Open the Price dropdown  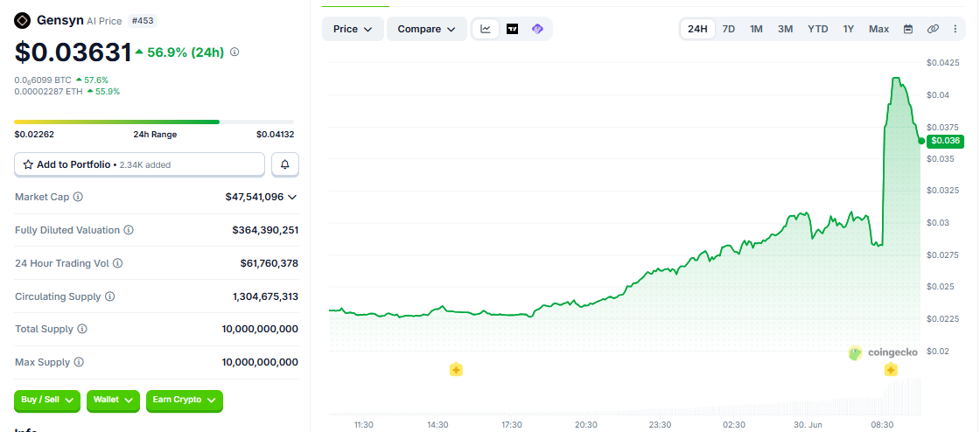point(353,29)
